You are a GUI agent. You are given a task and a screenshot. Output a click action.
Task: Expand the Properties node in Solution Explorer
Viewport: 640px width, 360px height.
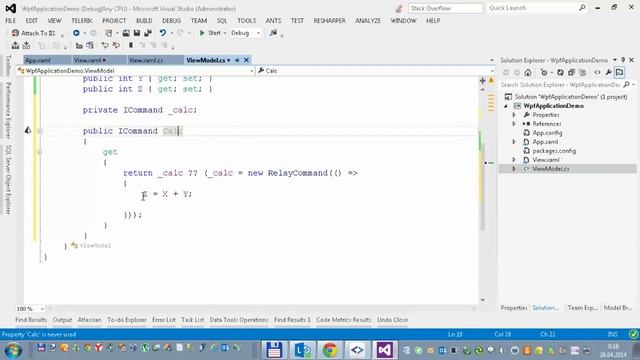(514, 115)
